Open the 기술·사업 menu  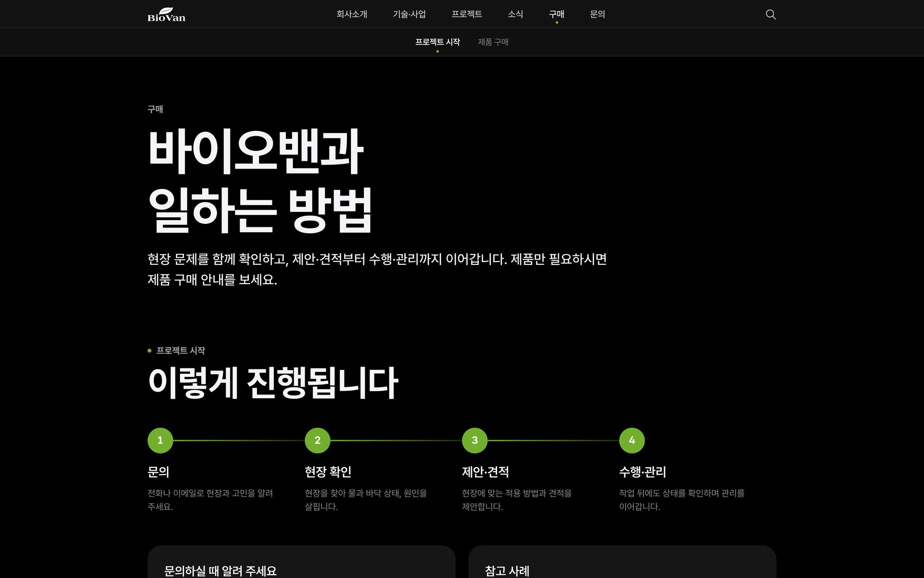coord(409,14)
